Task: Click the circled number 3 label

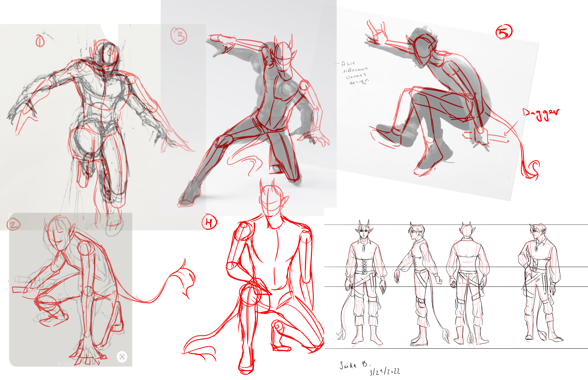Action: tap(179, 36)
